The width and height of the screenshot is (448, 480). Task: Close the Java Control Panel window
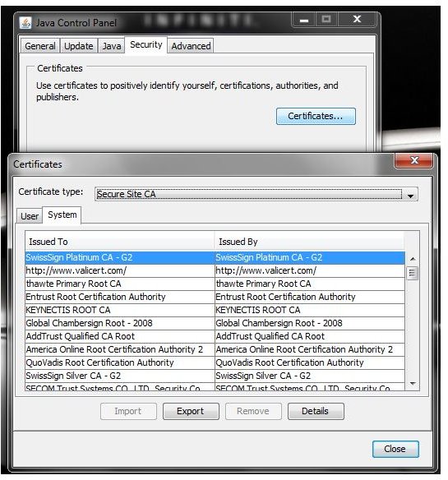[x=357, y=20]
